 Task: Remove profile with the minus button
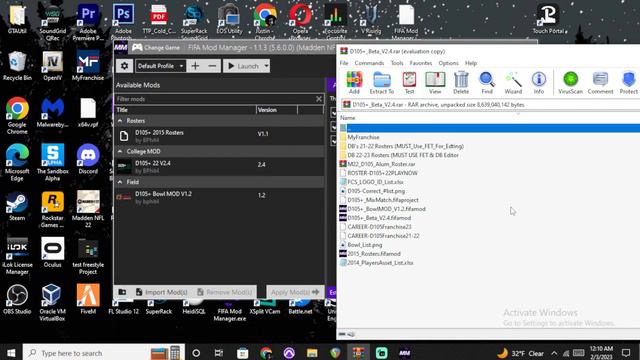[212, 66]
